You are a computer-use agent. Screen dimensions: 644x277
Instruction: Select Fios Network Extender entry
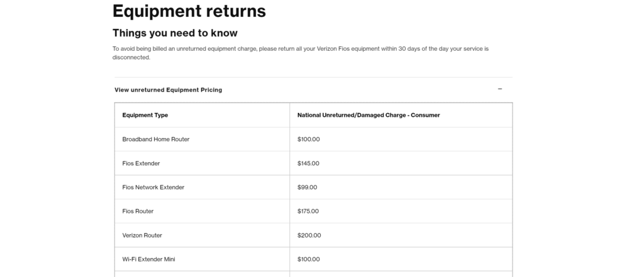point(153,187)
